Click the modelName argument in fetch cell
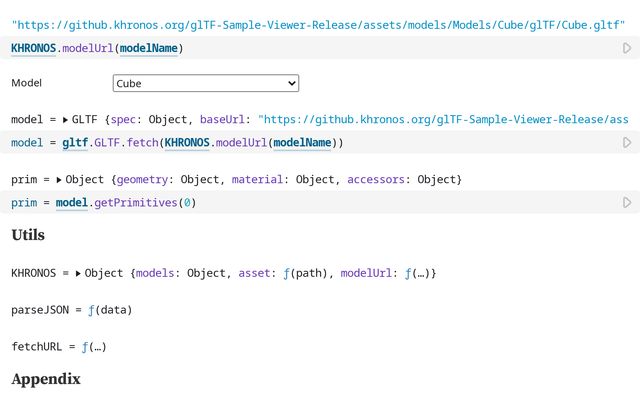 click(301, 143)
